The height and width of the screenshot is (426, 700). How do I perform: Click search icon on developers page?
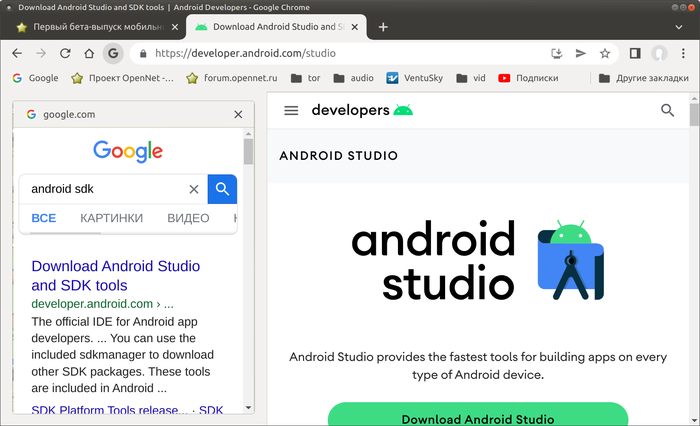(x=668, y=111)
